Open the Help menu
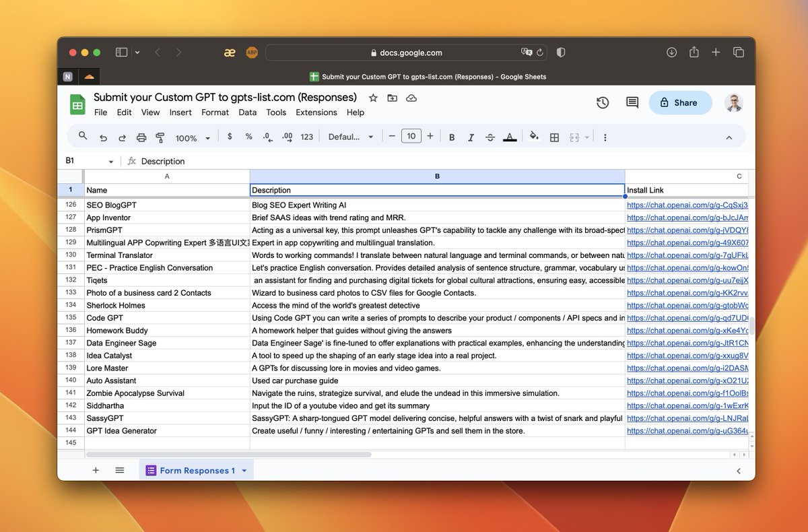 pos(356,112)
